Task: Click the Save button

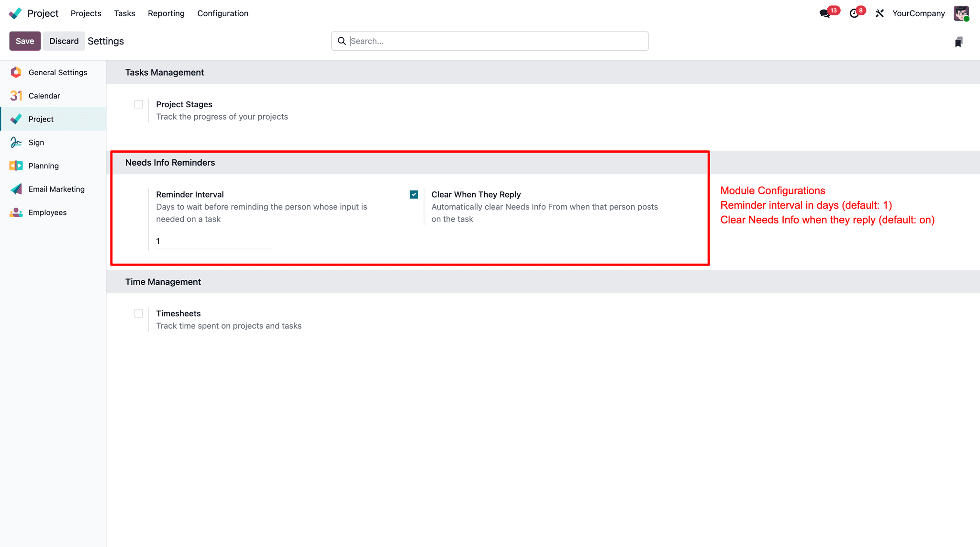Action: point(25,41)
